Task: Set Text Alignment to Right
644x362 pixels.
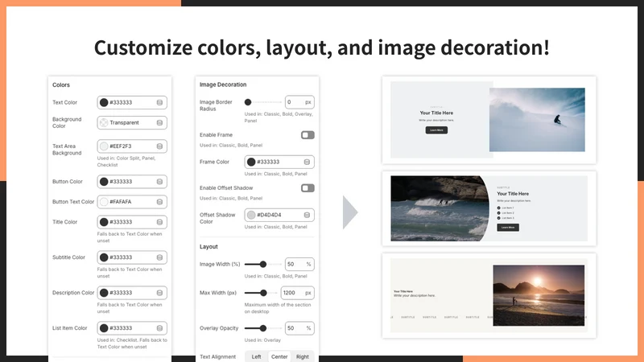Action: [303, 356]
